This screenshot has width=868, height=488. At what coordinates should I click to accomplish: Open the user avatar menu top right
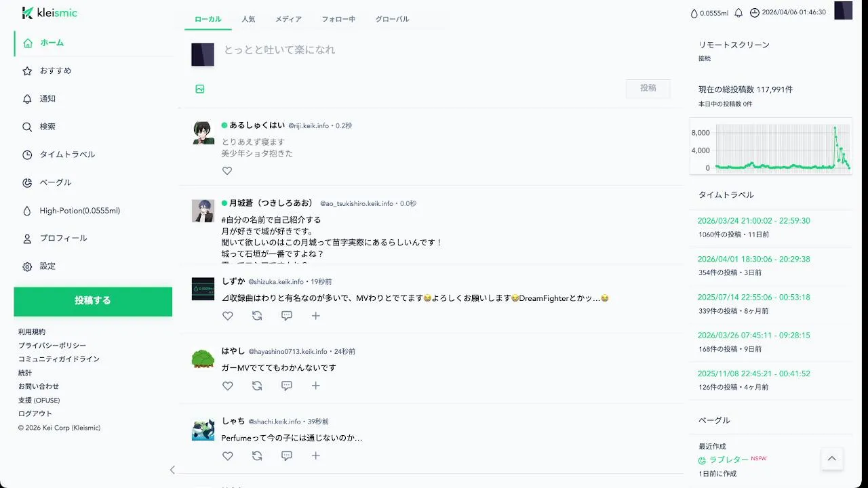[843, 11]
